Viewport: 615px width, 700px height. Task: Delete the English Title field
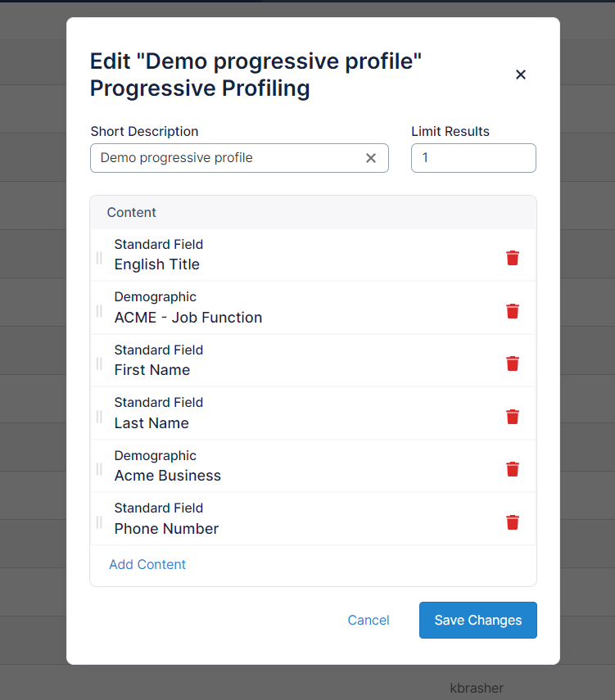513,258
